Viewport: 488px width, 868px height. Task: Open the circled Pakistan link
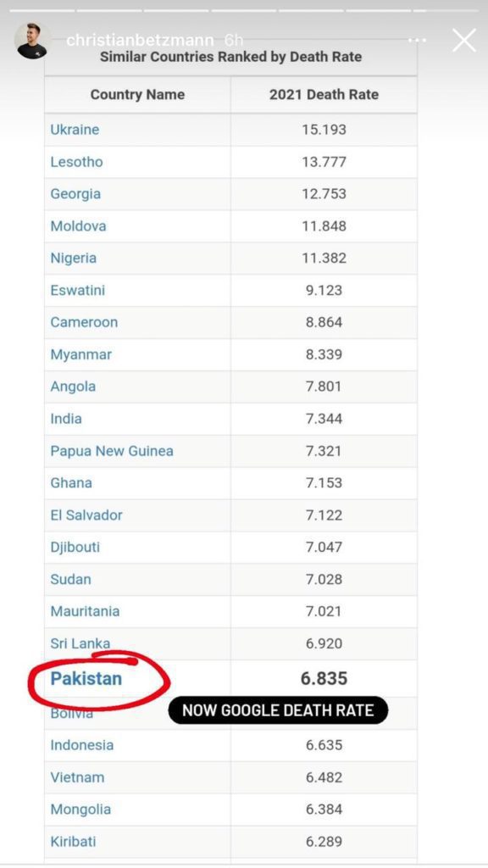point(86,679)
